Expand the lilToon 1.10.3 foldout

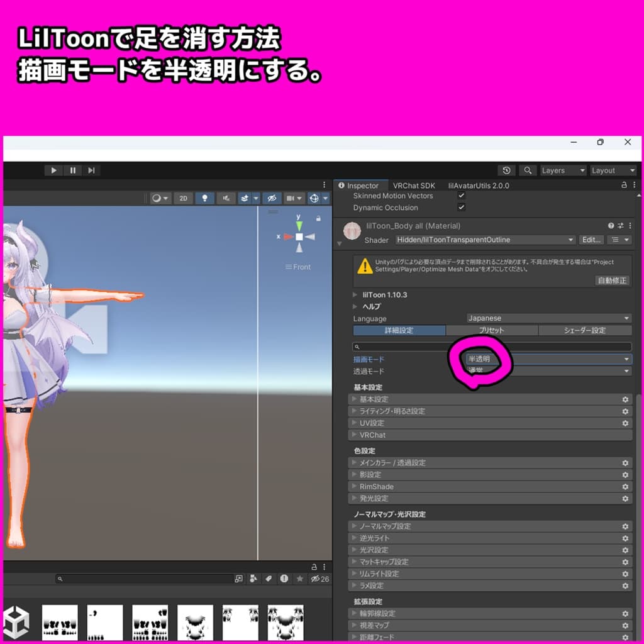[x=355, y=294]
